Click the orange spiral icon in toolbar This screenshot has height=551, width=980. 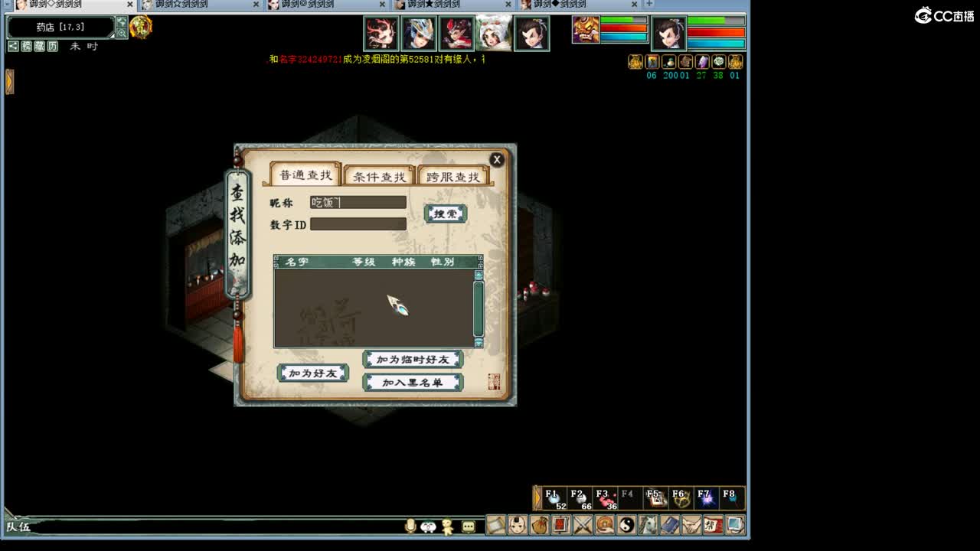click(605, 526)
